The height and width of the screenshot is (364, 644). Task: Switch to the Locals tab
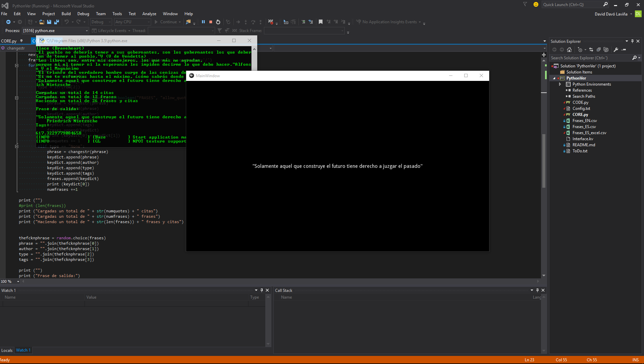tap(7, 351)
